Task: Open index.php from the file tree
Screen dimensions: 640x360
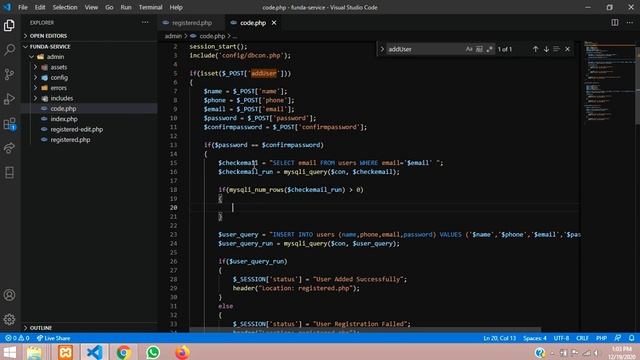Action: pyautogui.click(x=89, y=119)
